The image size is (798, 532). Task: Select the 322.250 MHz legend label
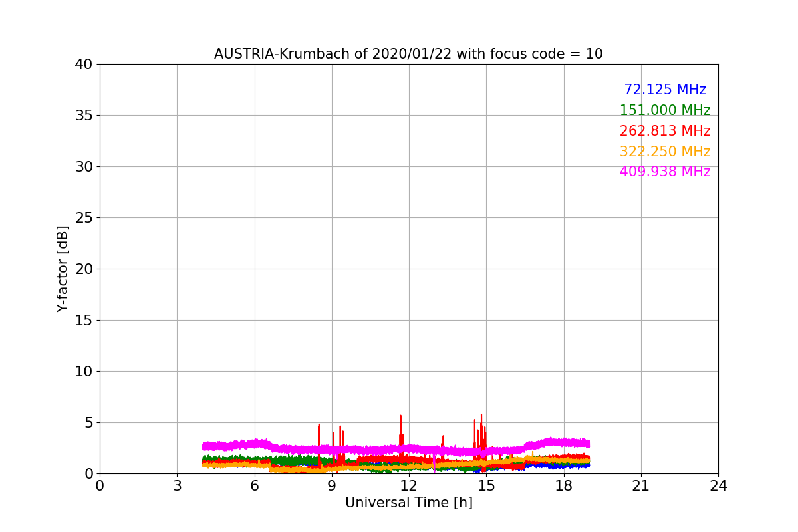click(665, 152)
